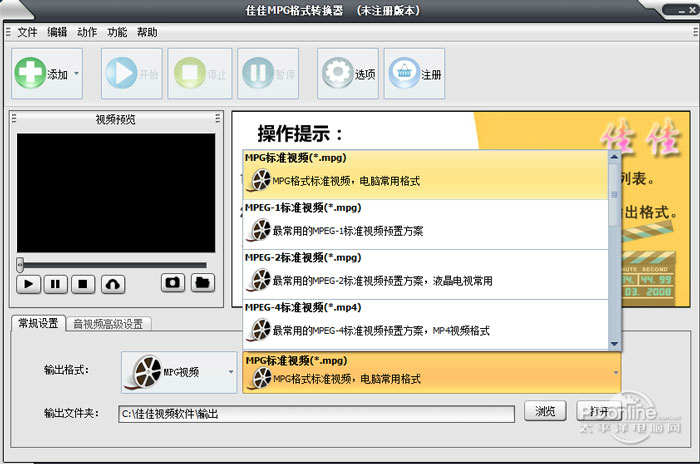Screen dimensions: 700x464
Task: Click the Pause (暂停) toolbar button
Action: tap(268, 74)
